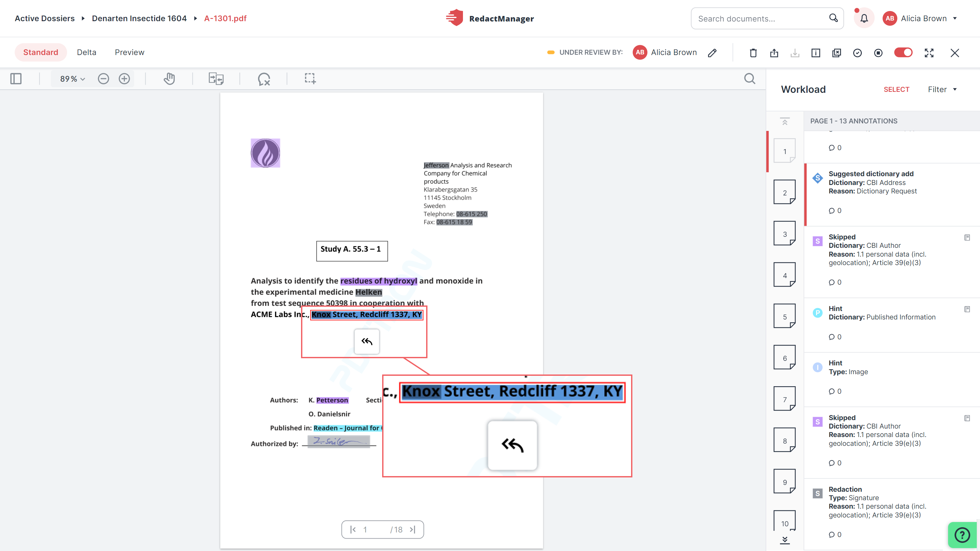Image resolution: width=980 pixels, height=551 pixels.
Task: Select page 5 thumbnail
Action: click(785, 317)
